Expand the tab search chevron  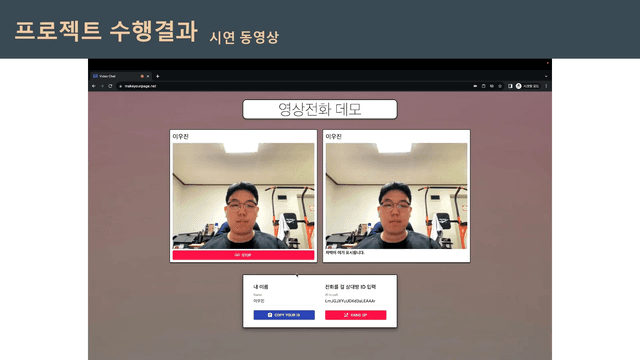(x=546, y=76)
